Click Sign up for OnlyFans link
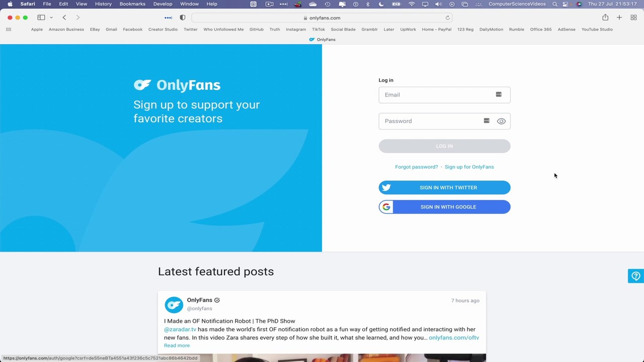Screen dimensions: 644x362 click(x=469, y=167)
